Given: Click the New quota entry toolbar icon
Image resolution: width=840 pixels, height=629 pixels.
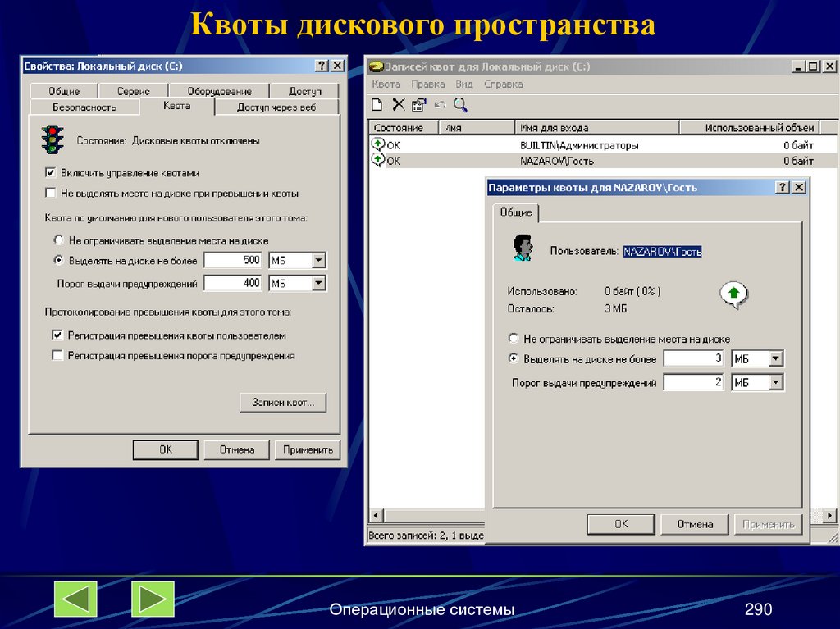Looking at the screenshot, I should pyautogui.click(x=377, y=104).
